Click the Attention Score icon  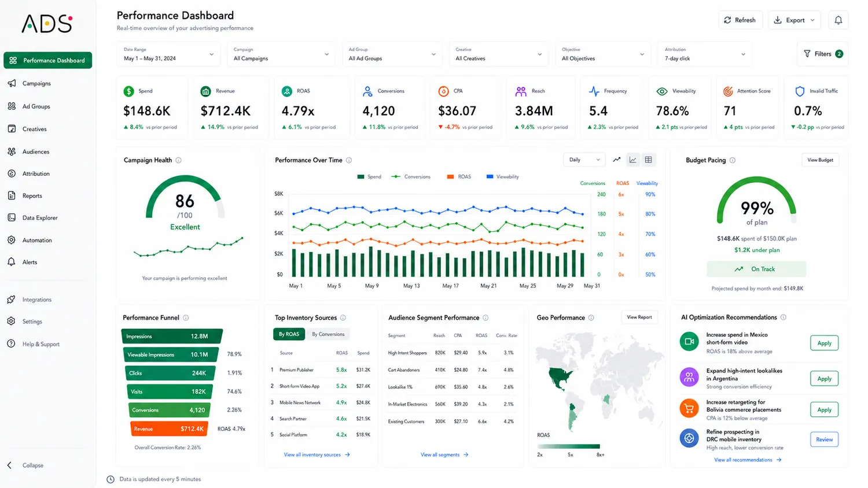[x=729, y=91]
